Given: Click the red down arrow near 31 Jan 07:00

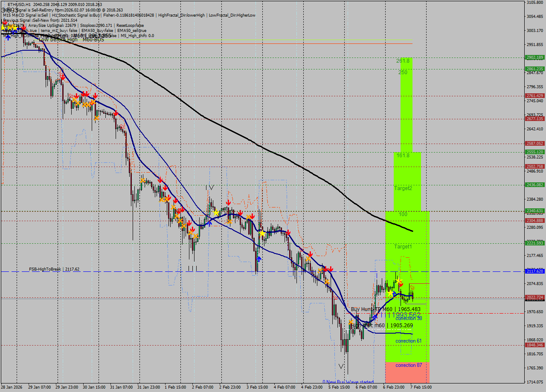Looking at the screenshot, I should click(116, 113).
